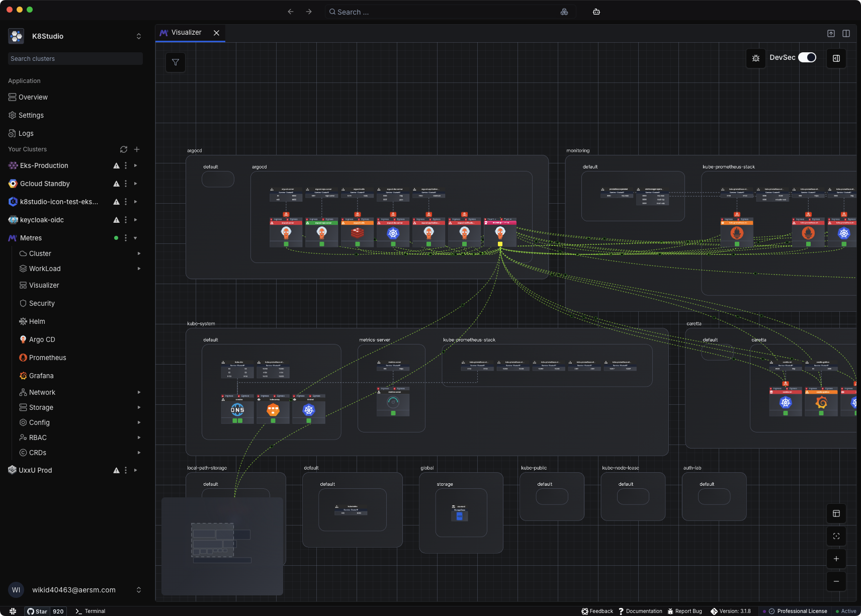Zoom out with the minus button
The width and height of the screenshot is (861, 616).
(836, 581)
